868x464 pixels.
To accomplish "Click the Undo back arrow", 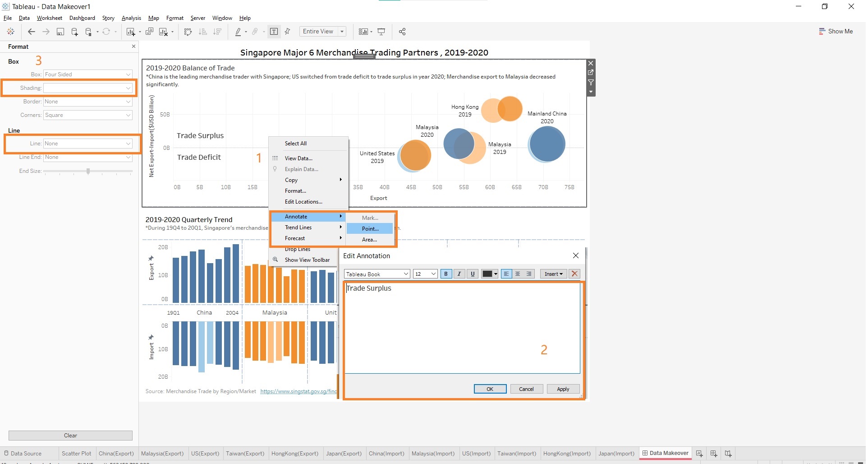I will [x=31, y=32].
